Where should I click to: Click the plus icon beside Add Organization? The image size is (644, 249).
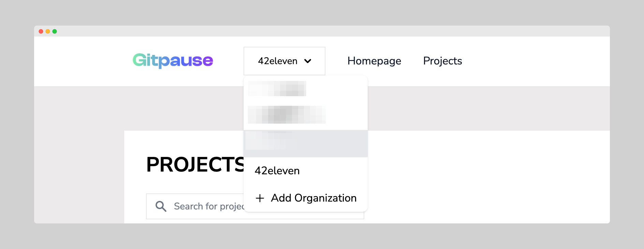pyautogui.click(x=260, y=198)
